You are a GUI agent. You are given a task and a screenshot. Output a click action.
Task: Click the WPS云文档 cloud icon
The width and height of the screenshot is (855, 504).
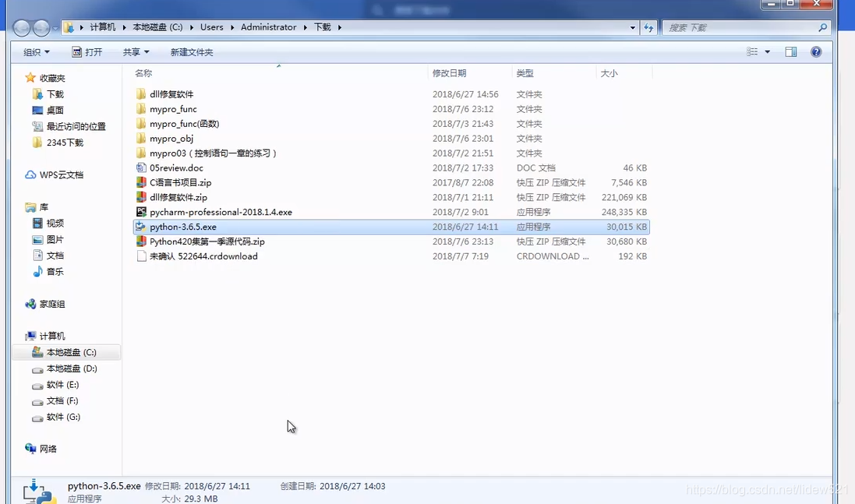coord(30,175)
